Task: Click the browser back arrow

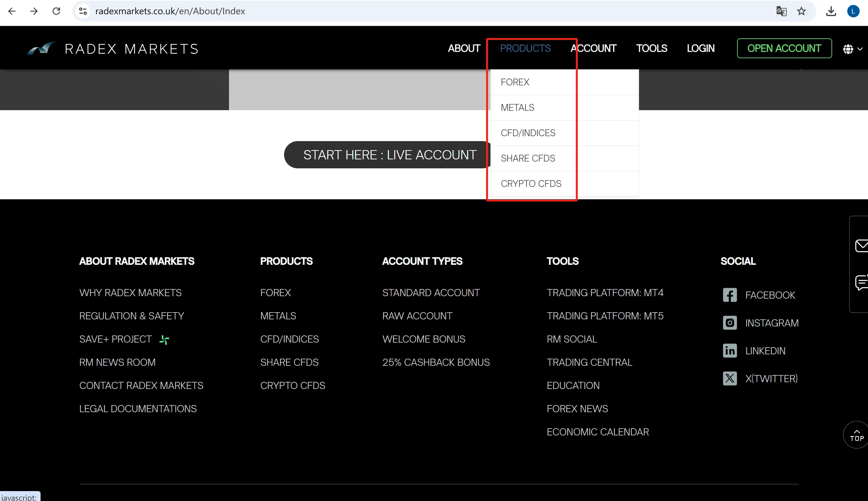Action: 12,11
